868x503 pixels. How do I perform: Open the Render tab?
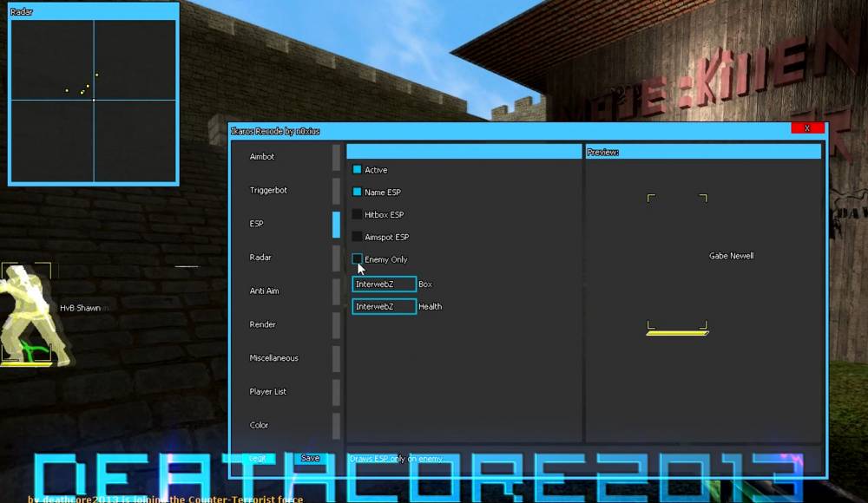click(262, 324)
